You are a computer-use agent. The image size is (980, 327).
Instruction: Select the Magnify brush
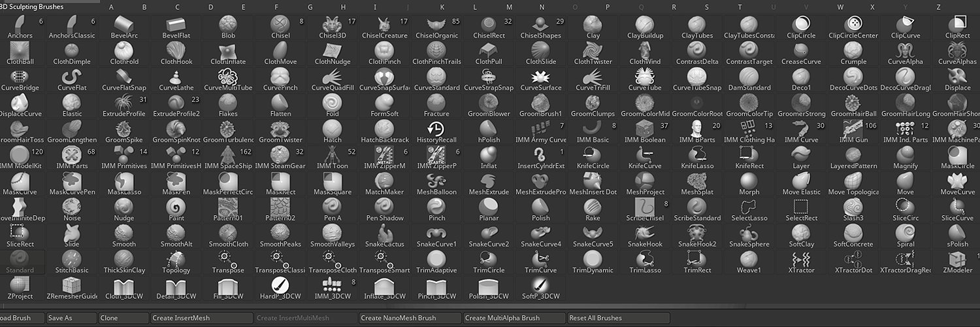[906, 158]
